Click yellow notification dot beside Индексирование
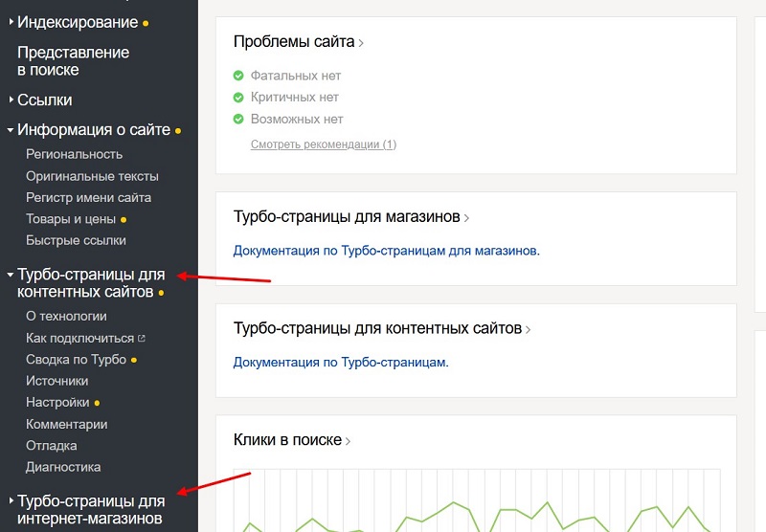 146,23
